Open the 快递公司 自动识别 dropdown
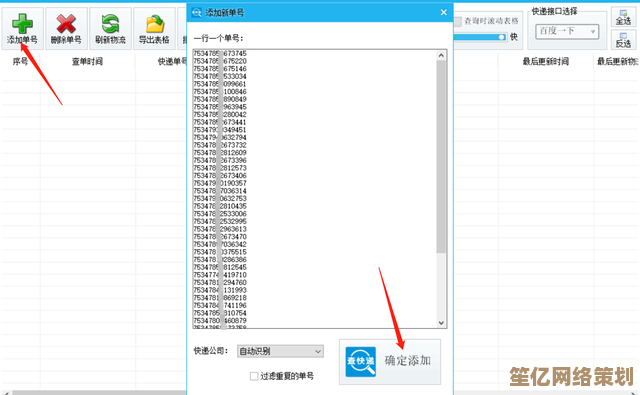640x395 pixels. coord(280,351)
